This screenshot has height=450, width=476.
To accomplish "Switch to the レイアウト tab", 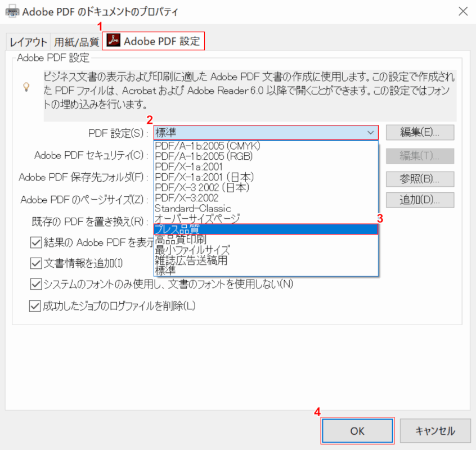I will click(x=28, y=42).
